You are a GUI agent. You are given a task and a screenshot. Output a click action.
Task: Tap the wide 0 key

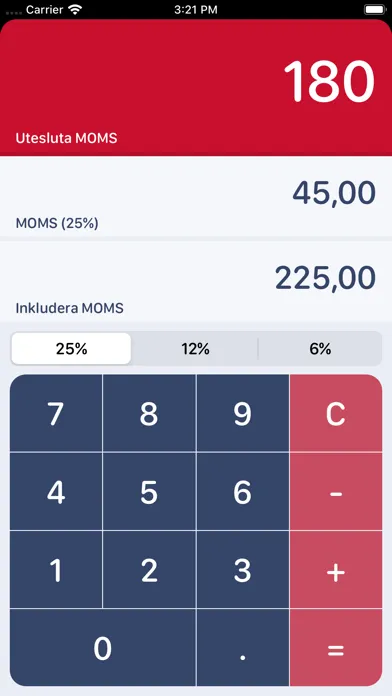(x=103, y=648)
